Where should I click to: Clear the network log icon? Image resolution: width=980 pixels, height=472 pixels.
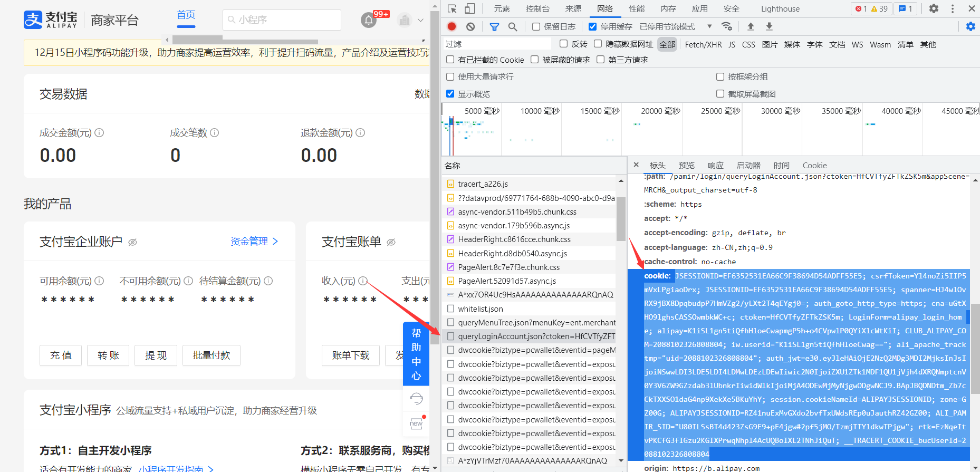470,26
